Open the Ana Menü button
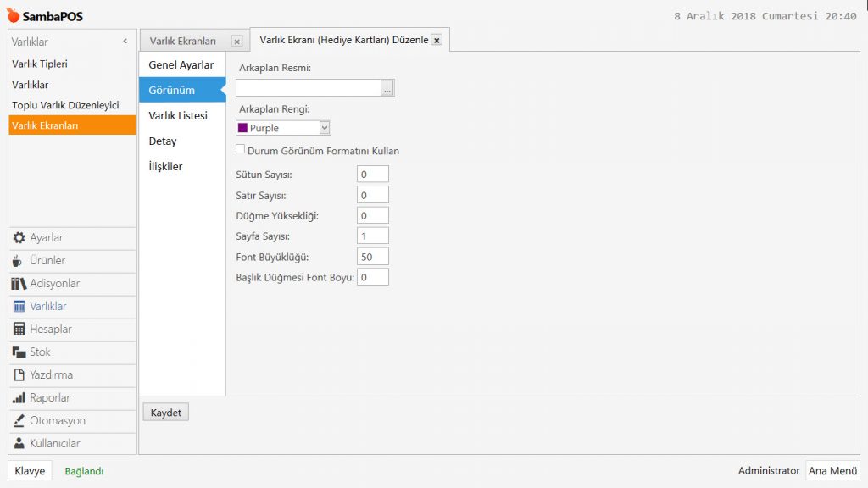Image resolution: width=868 pixels, height=488 pixels. (x=832, y=470)
